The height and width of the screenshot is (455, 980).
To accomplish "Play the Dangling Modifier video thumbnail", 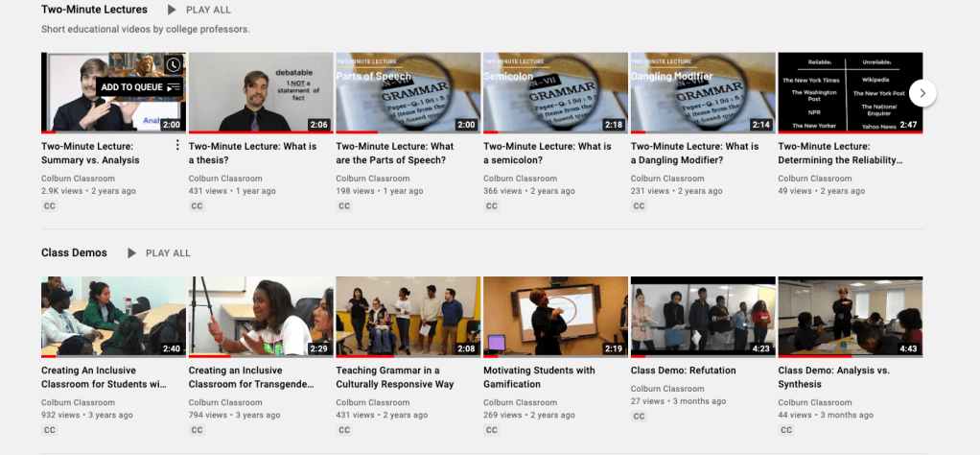I will (x=702, y=92).
